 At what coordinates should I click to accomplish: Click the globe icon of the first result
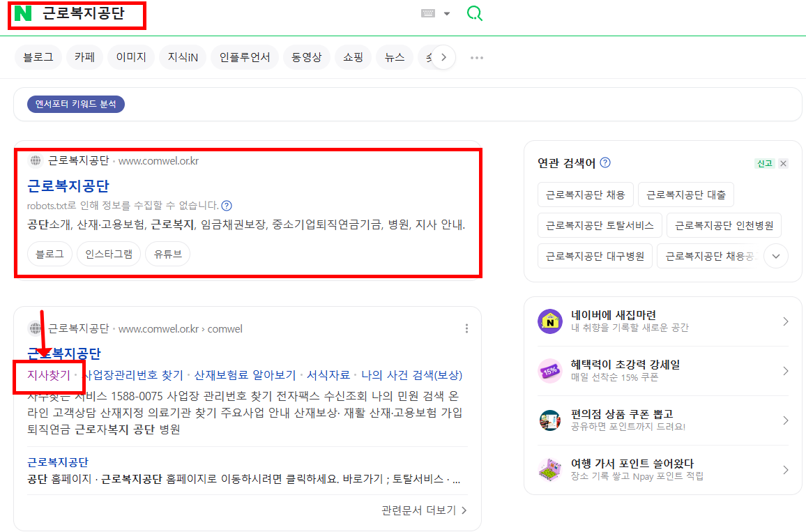coord(35,160)
